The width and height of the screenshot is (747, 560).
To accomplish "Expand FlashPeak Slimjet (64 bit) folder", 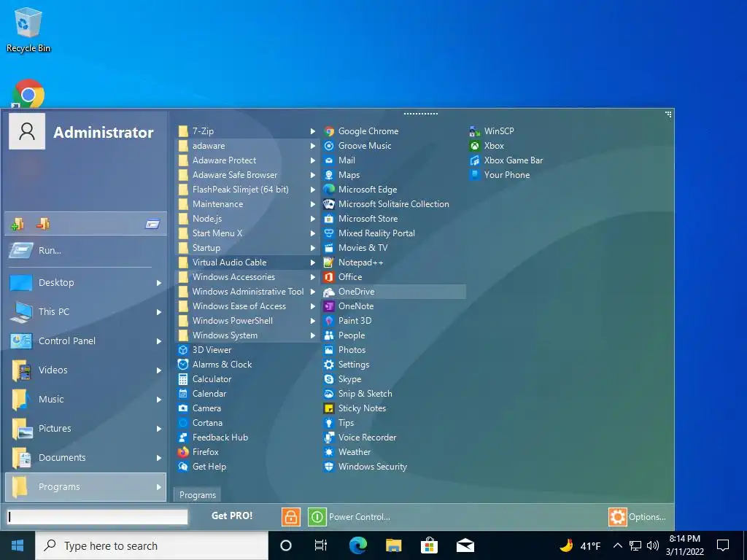I will (x=247, y=190).
